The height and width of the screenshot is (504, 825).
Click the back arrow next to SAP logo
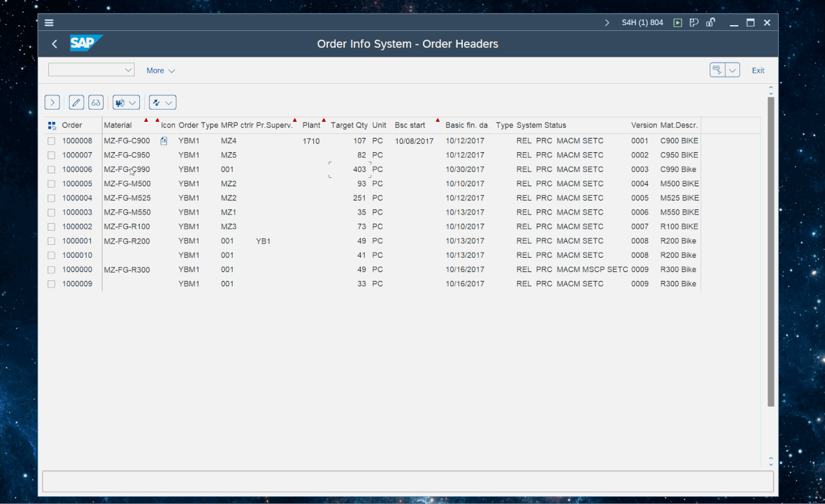[x=55, y=44]
